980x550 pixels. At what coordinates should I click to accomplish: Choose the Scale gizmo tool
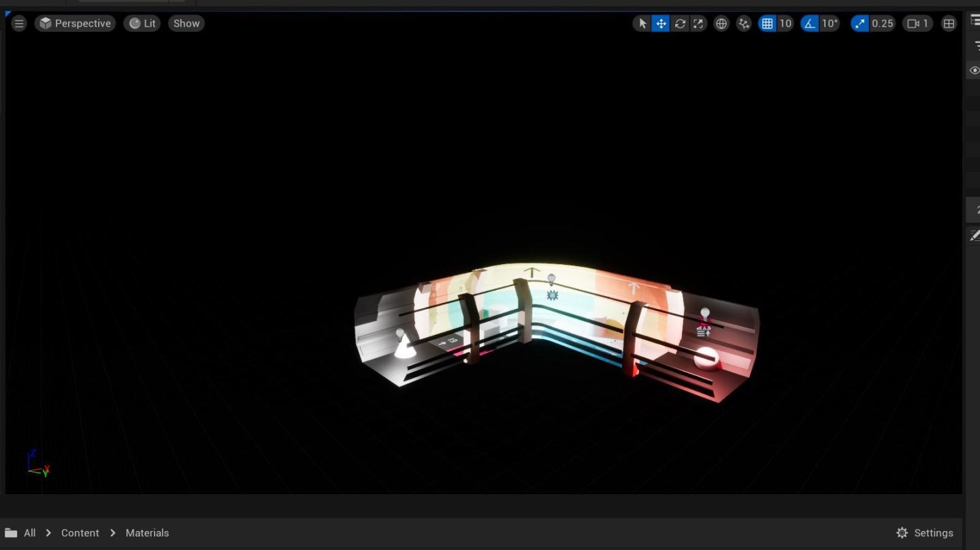pyautogui.click(x=698, y=24)
